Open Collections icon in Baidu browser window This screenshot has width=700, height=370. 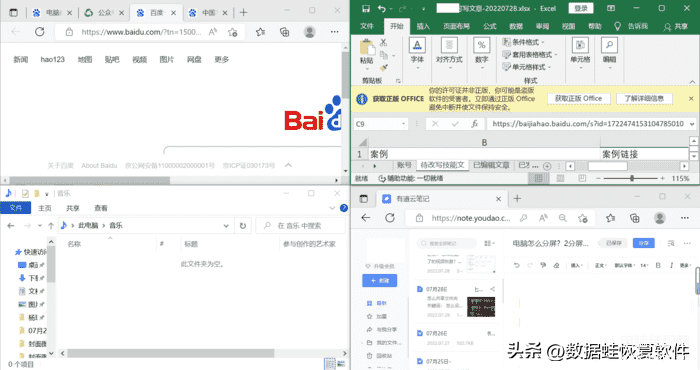click(x=284, y=32)
